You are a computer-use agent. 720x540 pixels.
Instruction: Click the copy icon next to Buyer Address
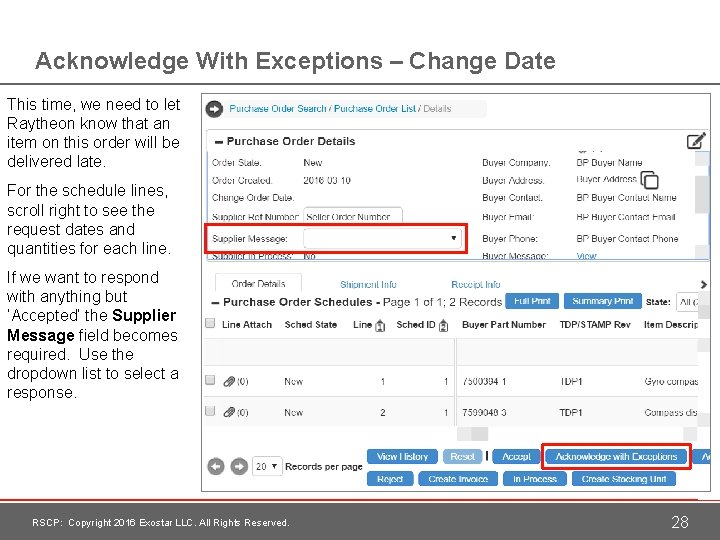click(x=649, y=180)
